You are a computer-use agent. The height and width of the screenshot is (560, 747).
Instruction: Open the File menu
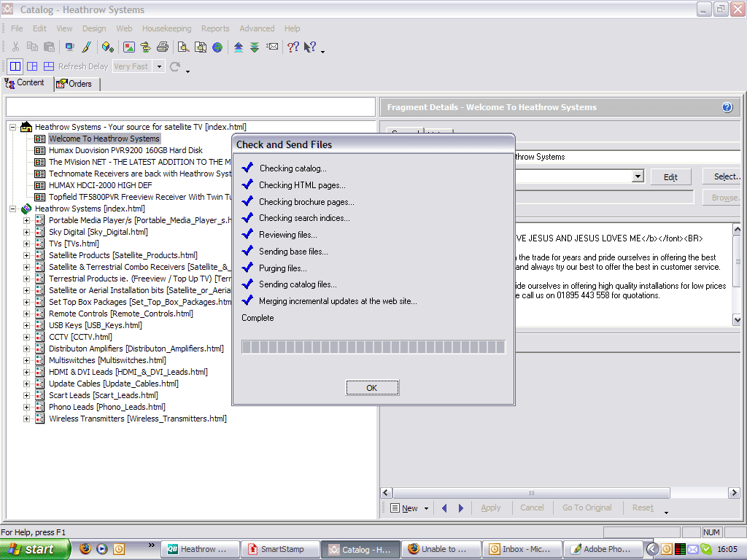[17, 28]
